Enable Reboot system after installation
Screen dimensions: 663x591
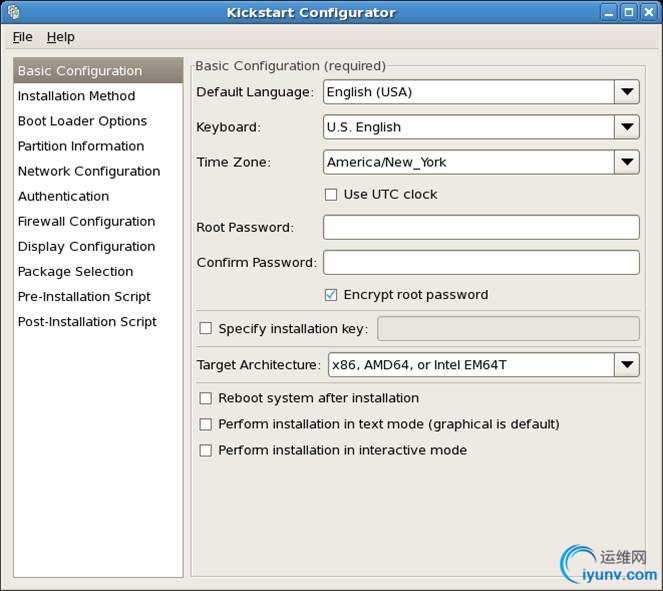coord(205,398)
